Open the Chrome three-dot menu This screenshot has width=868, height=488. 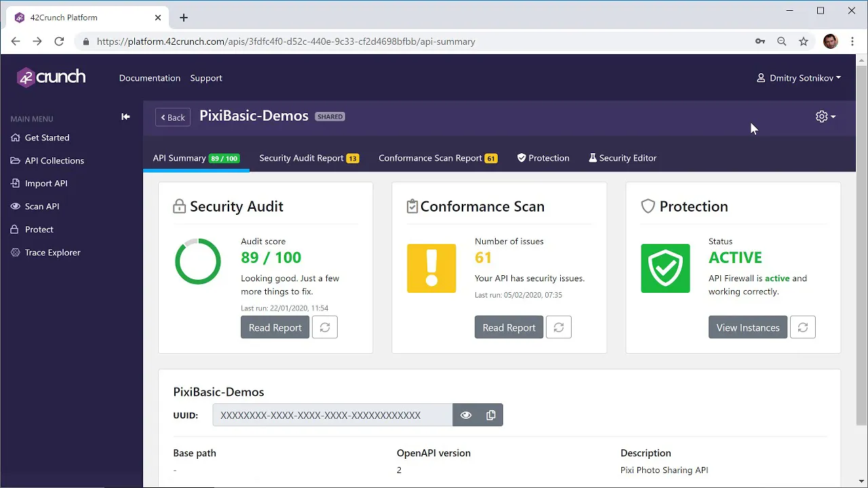[x=852, y=41]
